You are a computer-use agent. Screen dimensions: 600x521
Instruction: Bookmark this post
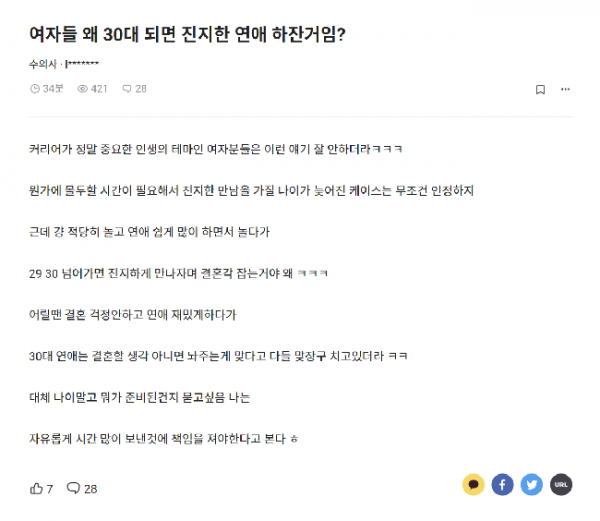pos(540,90)
